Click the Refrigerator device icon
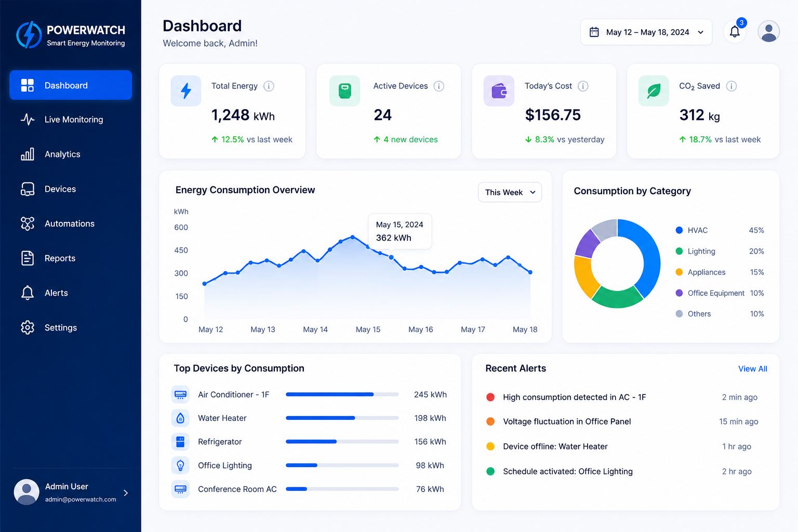This screenshot has width=798, height=532. (x=180, y=442)
